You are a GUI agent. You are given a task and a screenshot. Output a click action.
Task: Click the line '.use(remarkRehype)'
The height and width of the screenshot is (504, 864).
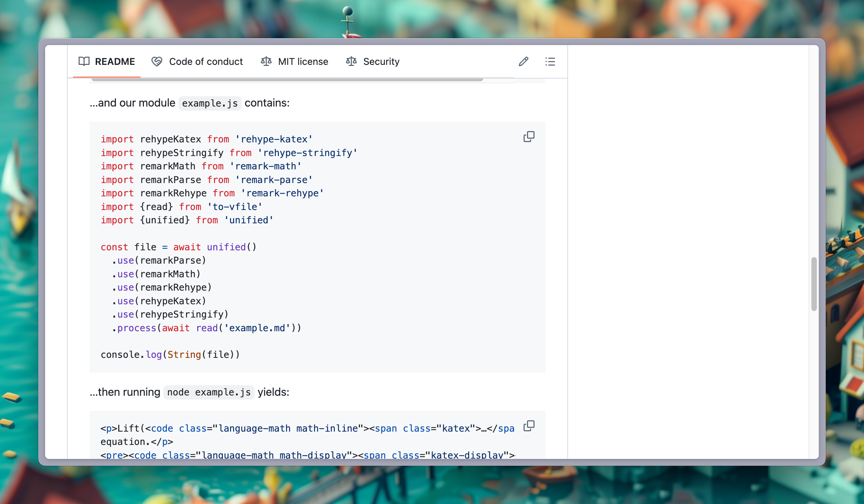tap(162, 288)
